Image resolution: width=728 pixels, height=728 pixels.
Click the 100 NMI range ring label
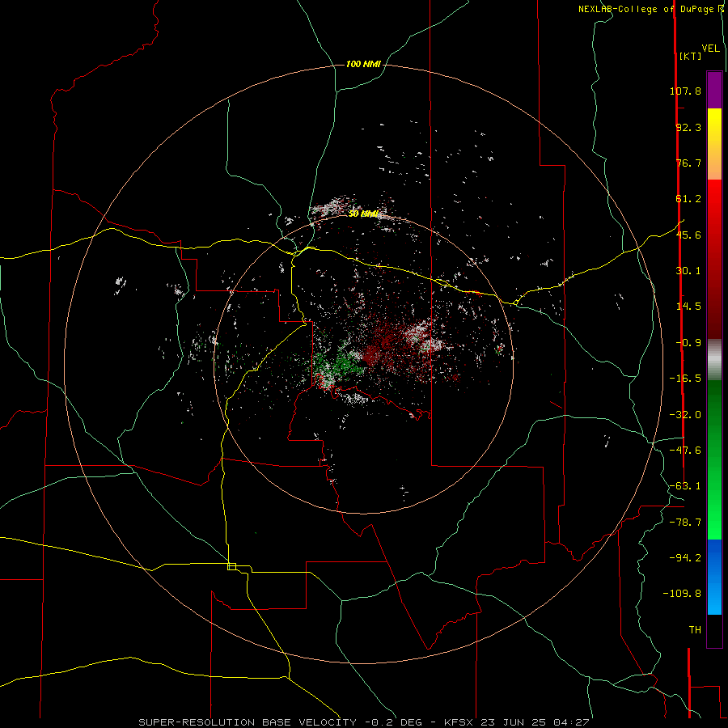pos(363,64)
